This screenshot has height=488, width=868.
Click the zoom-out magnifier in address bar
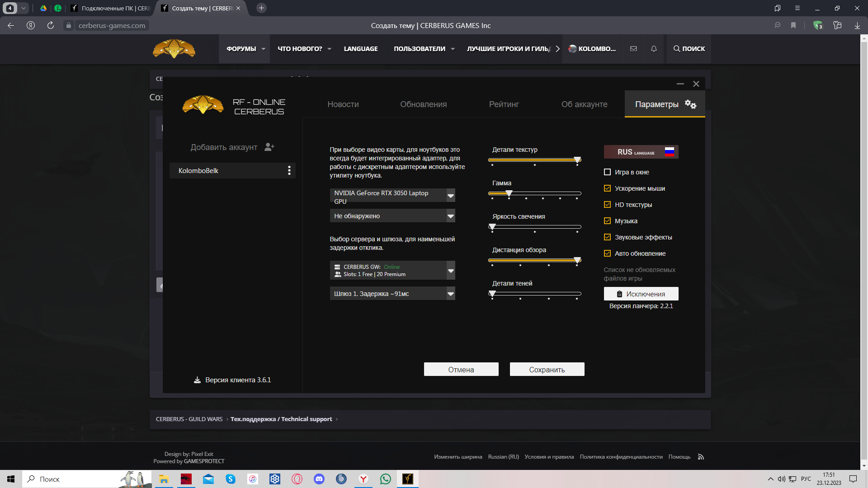click(x=778, y=25)
